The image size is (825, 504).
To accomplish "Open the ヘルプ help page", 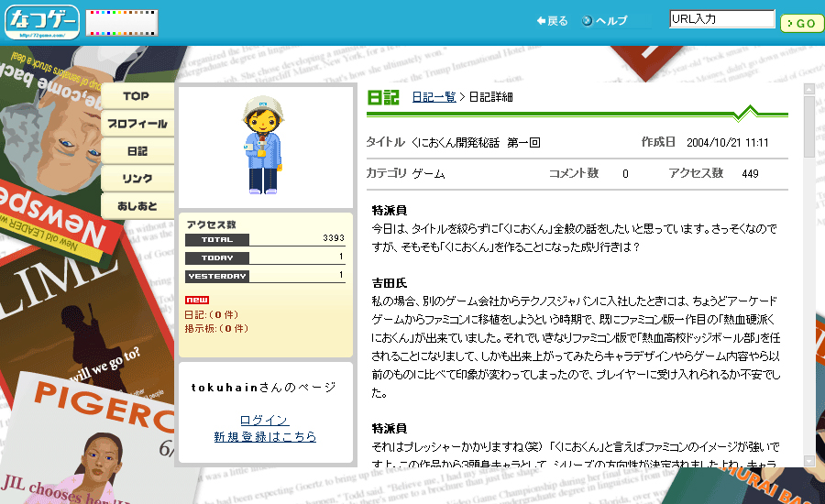I will [x=605, y=21].
